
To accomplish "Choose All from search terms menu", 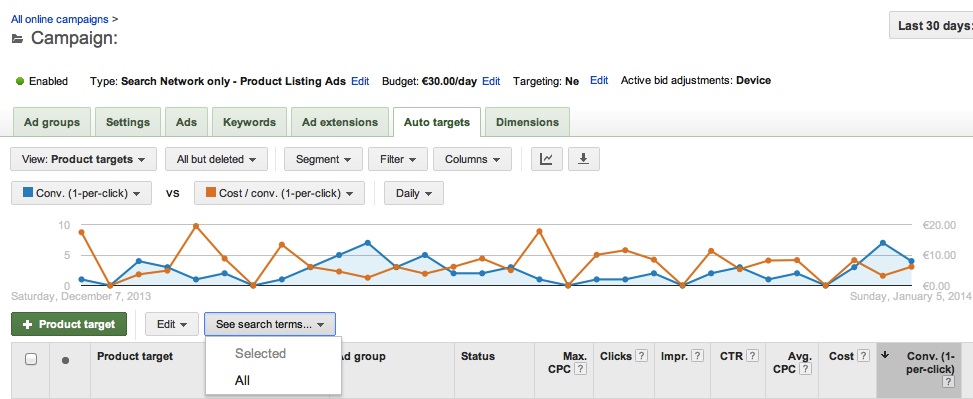I will coord(243,380).
